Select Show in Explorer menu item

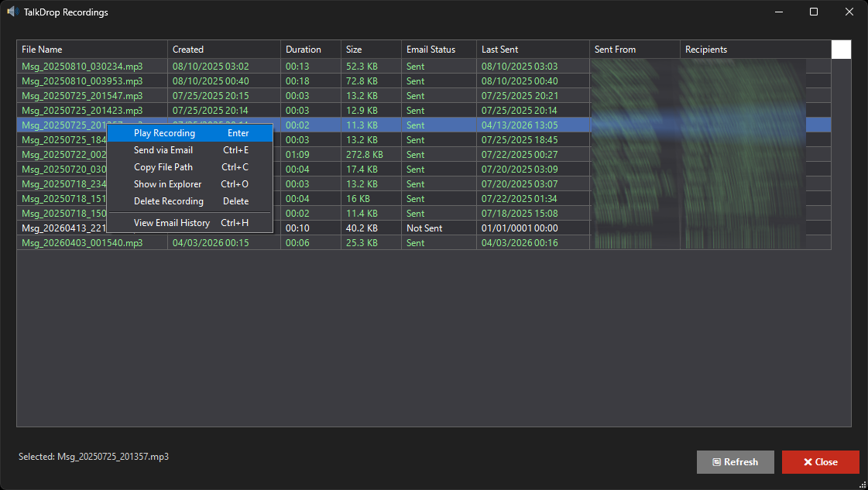167,184
